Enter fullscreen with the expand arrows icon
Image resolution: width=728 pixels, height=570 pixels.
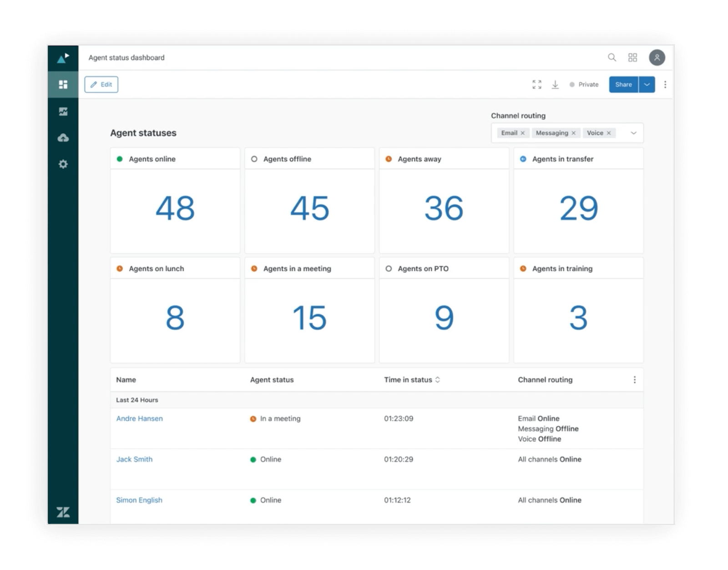coord(536,84)
